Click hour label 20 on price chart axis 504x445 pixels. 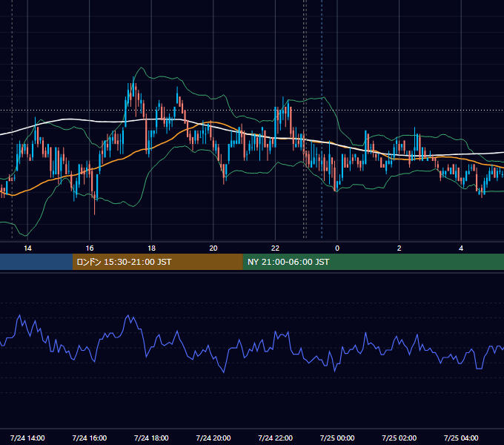pyautogui.click(x=213, y=248)
